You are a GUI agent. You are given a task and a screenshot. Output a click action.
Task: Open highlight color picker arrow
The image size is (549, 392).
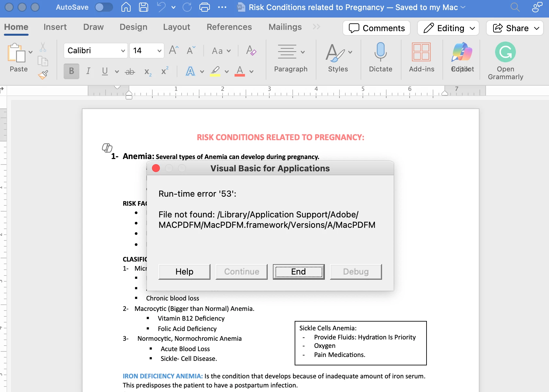[x=227, y=72]
